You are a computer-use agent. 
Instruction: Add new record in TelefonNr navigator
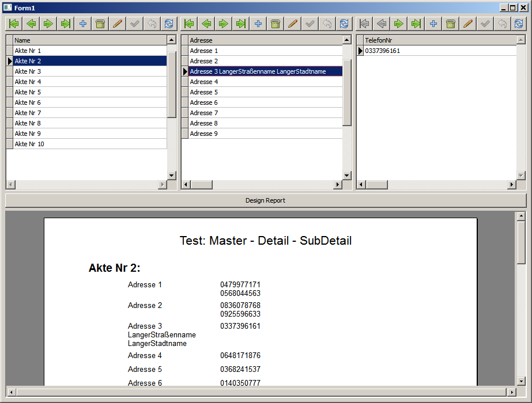point(433,24)
